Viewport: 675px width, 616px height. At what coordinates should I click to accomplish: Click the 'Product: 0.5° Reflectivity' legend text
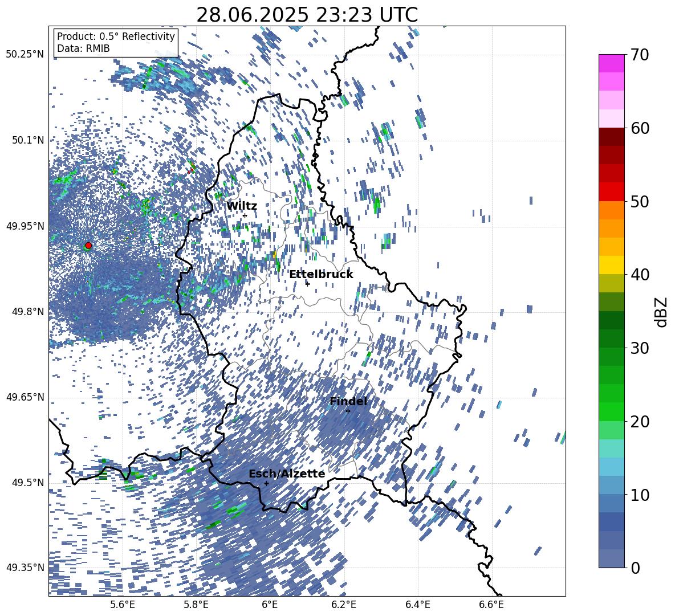(116, 36)
